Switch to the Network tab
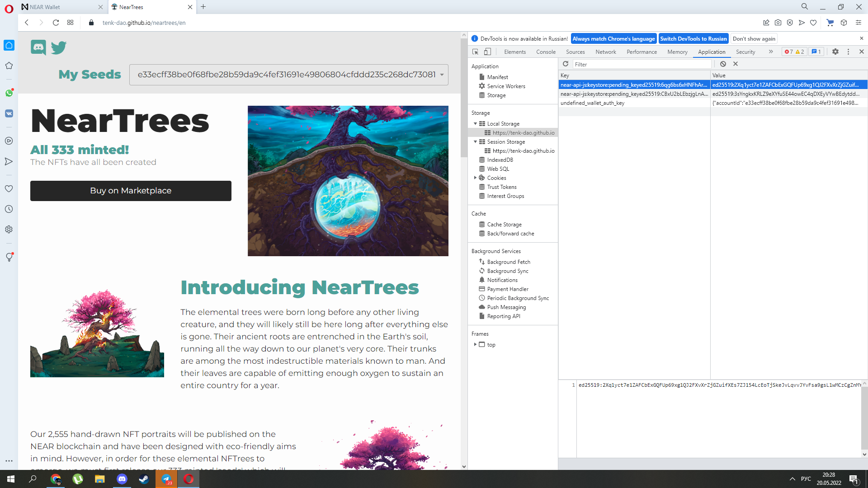 (x=605, y=52)
